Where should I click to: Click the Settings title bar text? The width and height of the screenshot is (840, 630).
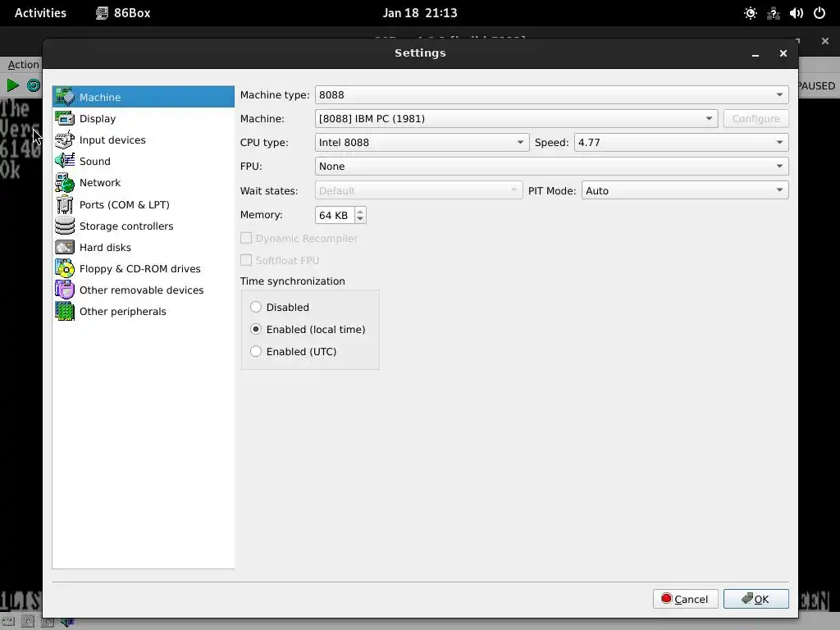(x=420, y=53)
